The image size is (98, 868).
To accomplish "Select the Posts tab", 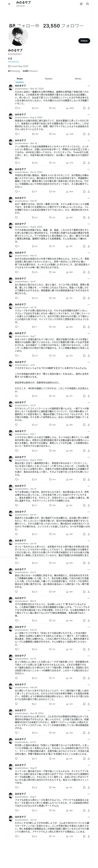I will (x=20, y=79).
